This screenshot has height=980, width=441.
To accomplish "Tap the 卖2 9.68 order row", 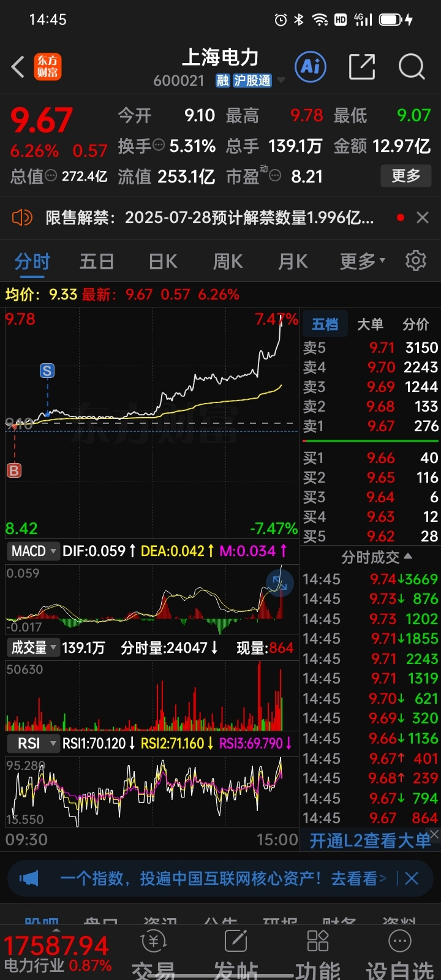I will click(x=371, y=406).
